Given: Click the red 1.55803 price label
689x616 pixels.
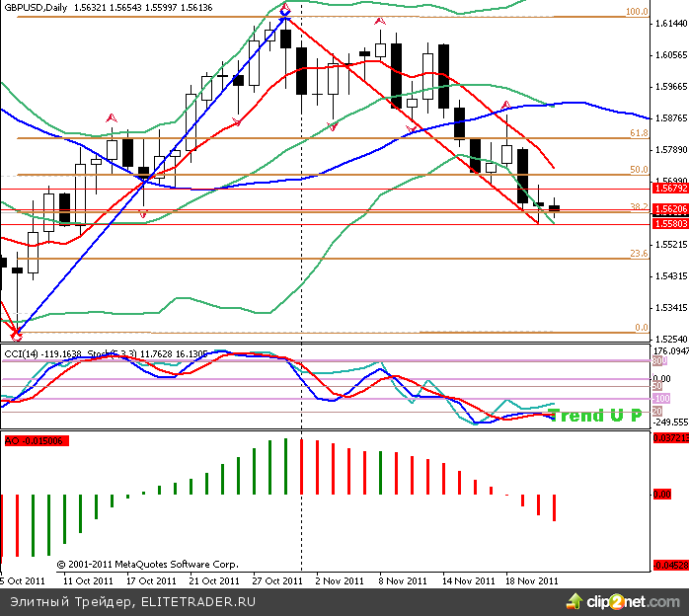Looking at the screenshot, I should [x=669, y=224].
